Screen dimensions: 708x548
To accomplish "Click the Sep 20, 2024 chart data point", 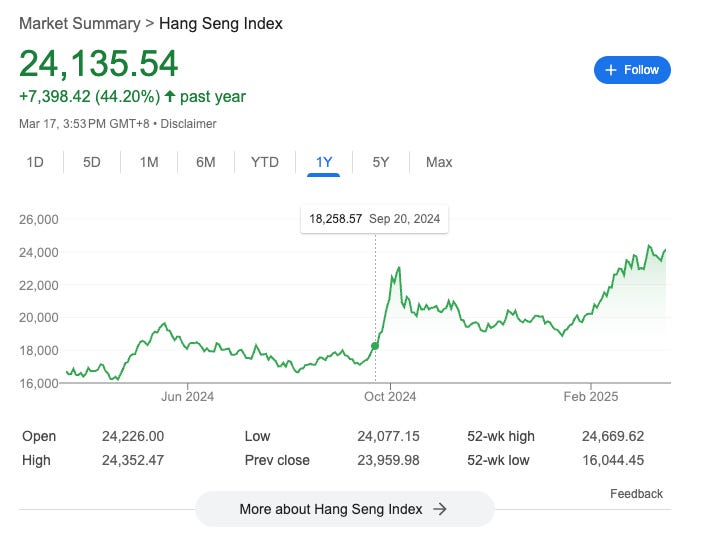I will tap(375, 346).
